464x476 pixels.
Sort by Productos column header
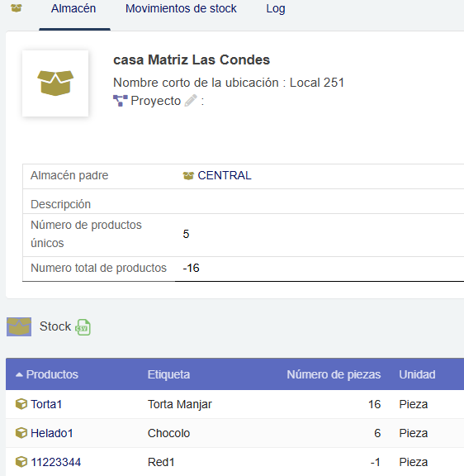52,374
